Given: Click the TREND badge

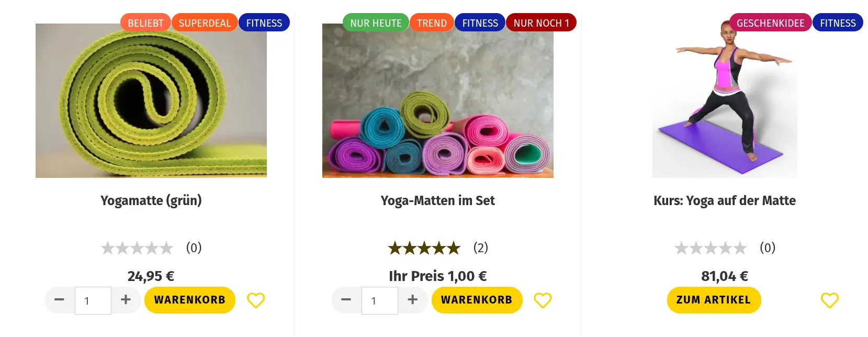Looking at the screenshot, I should click(x=432, y=23).
